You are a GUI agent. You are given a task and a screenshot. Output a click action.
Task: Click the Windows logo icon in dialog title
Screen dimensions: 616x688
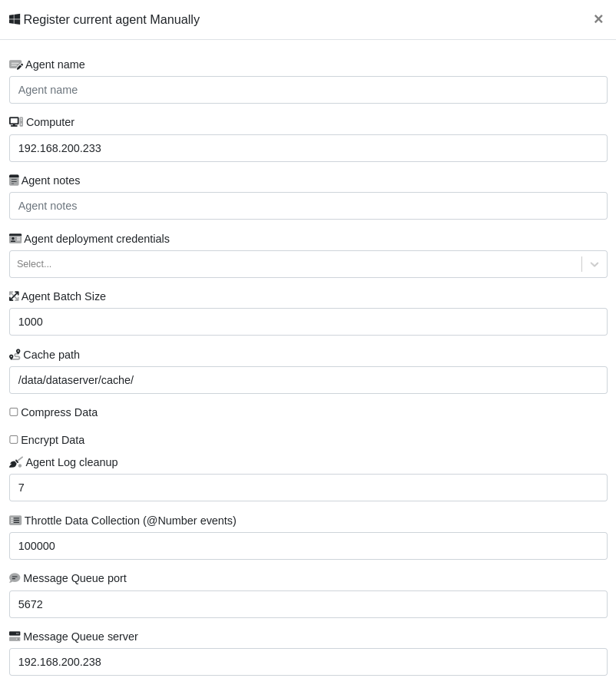15,19
